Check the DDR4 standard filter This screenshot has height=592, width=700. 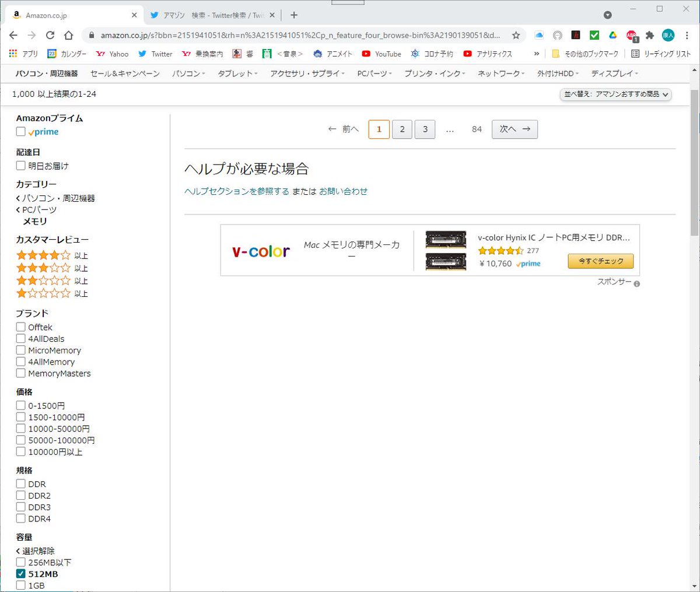[21, 519]
